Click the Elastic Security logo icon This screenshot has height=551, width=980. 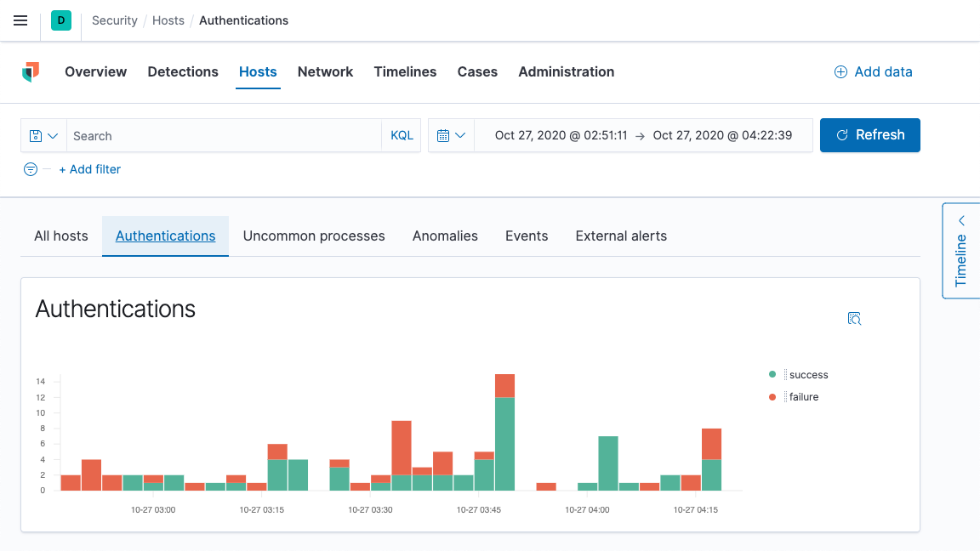[x=31, y=71]
